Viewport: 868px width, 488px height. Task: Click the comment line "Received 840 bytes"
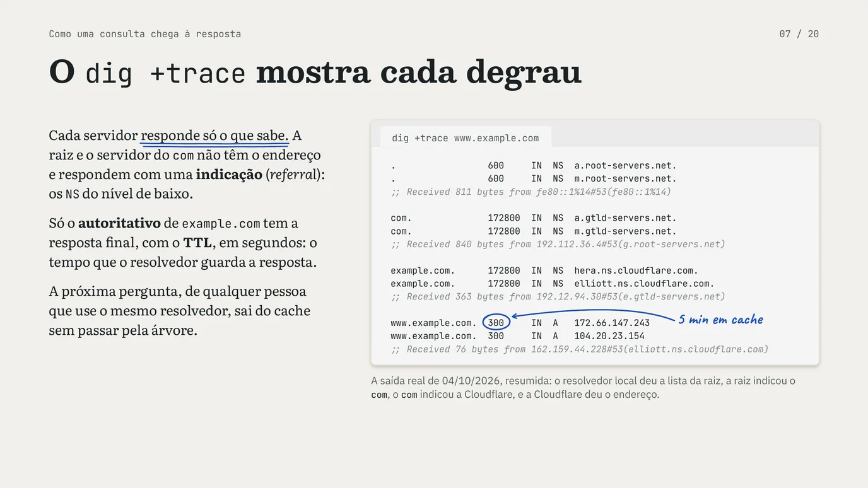[558, 244]
